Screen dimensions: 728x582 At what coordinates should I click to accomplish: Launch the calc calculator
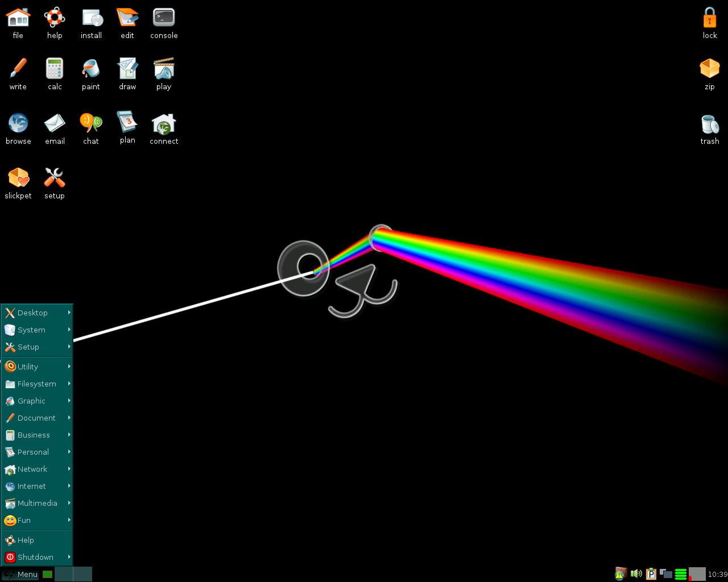pos(54,68)
